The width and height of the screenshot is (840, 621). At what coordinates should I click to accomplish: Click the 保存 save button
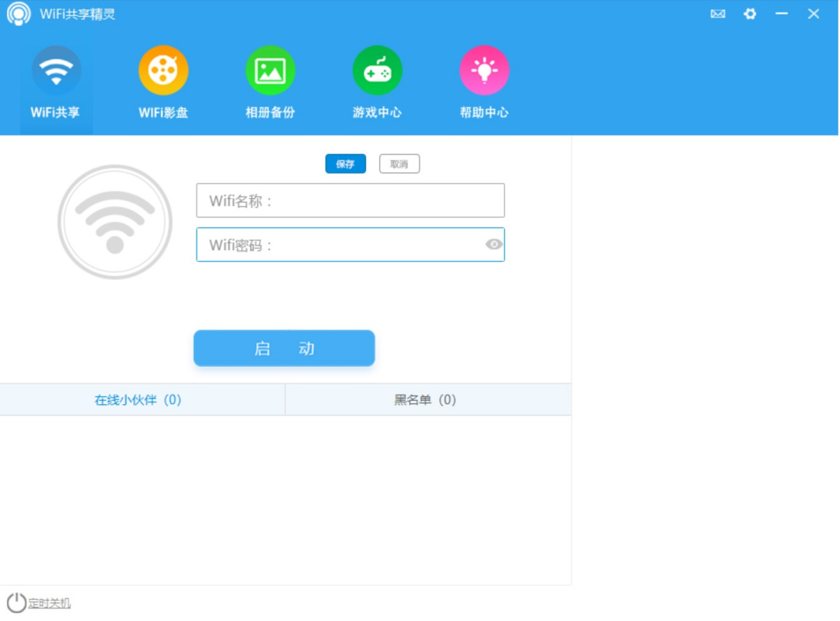(x=345, y=163)
